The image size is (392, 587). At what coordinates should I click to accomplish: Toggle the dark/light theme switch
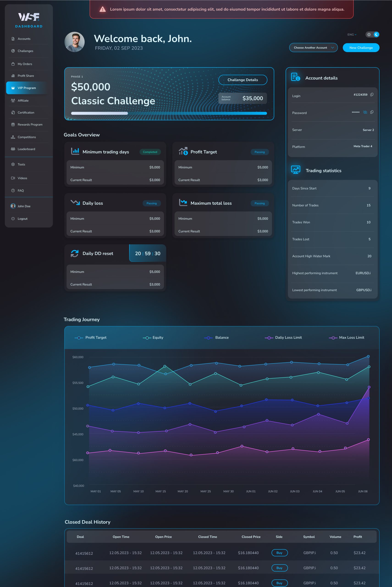(x=372, y=34)
